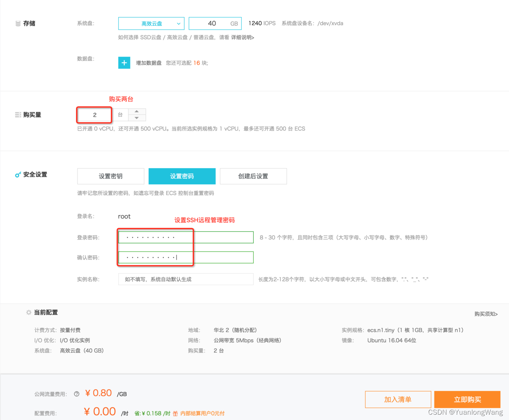Click the 内部结算用户0元付 text
This screenshot has width=509, height=420.
coord(202,413)
